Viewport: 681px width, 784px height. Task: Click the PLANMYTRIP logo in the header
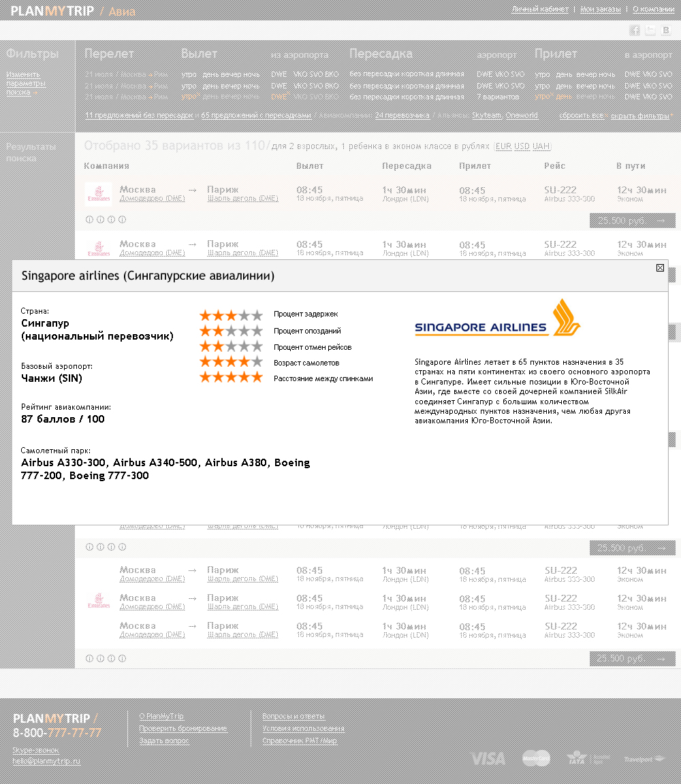pyautogui.click(x=52, y=10)
